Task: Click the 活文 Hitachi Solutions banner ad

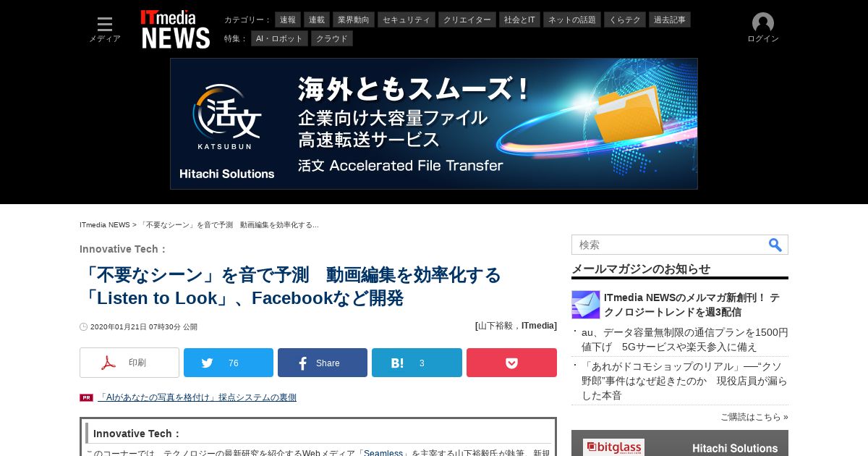Action: [x=434, y=124]
